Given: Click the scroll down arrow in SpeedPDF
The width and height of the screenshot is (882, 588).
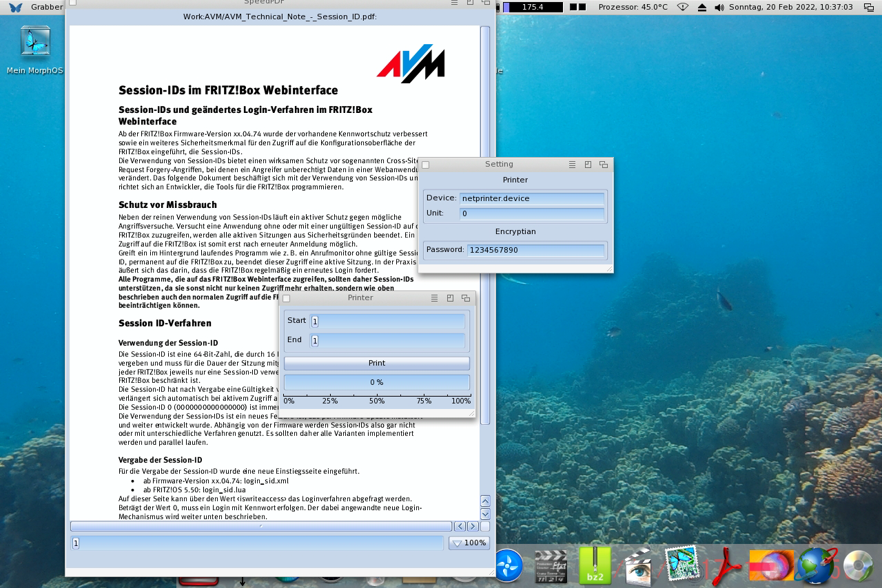Looking at the screenshot, I should (x=485, y=514).
